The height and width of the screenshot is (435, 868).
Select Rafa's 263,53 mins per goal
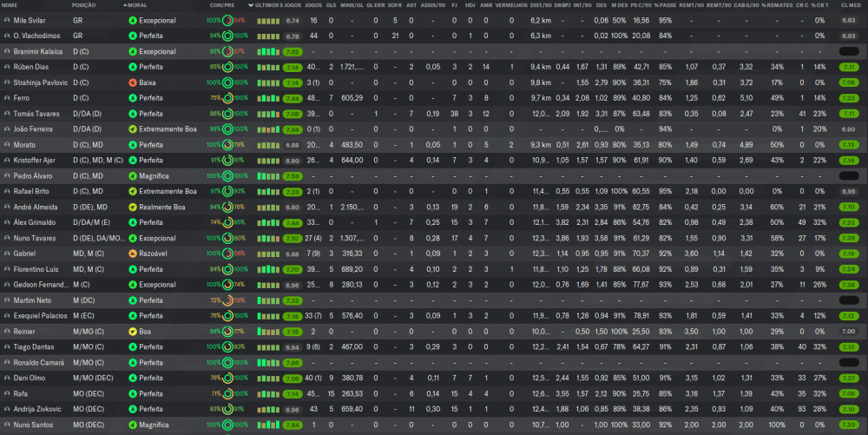(352, 393)
